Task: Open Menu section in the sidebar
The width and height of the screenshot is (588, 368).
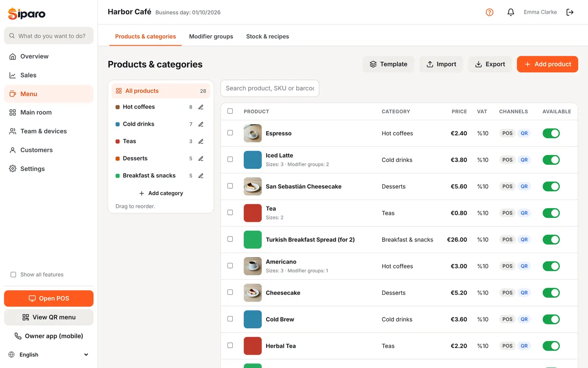Action: pyautogui.click(x=49, y=94)
